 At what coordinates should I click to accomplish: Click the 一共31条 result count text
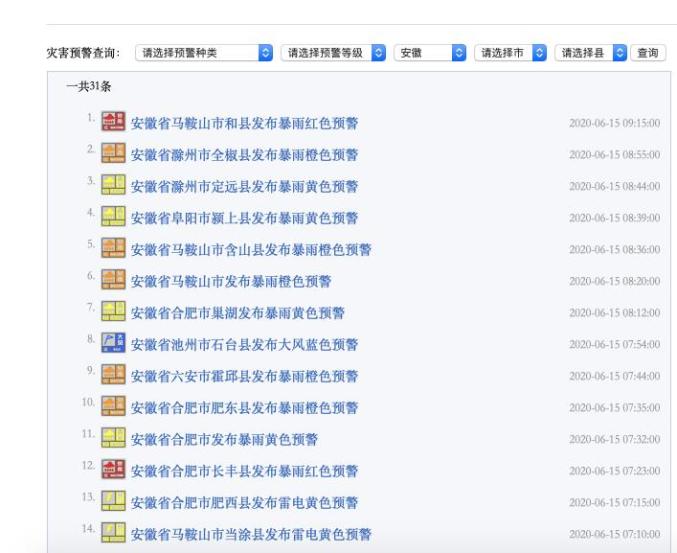pyautogui.click(x=89, y=86)
